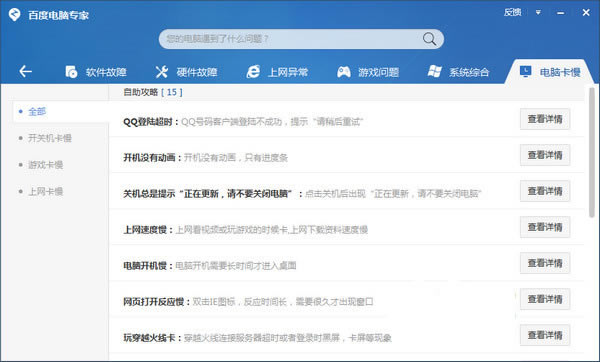This screenshot has width=600, height=362.
Task: Switch to the 硬件故障 tab
Action: point(187,72)
